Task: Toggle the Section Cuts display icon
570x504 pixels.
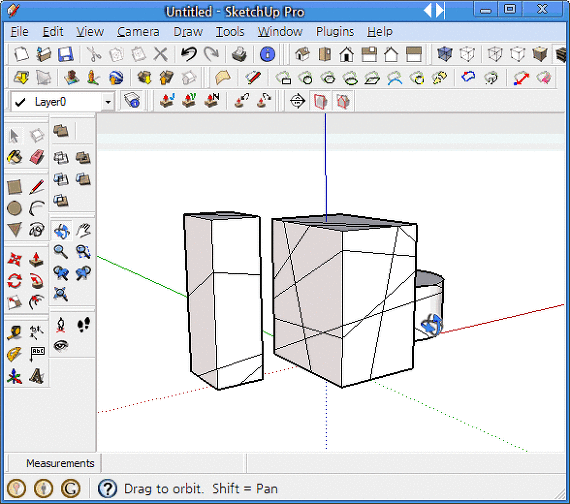Action: click(x=343, y=101)
